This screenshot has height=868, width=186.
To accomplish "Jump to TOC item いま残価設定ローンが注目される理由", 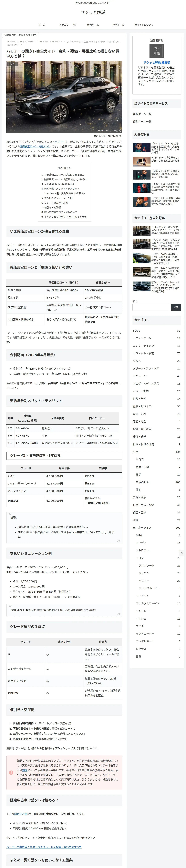I will click(64, 175).
